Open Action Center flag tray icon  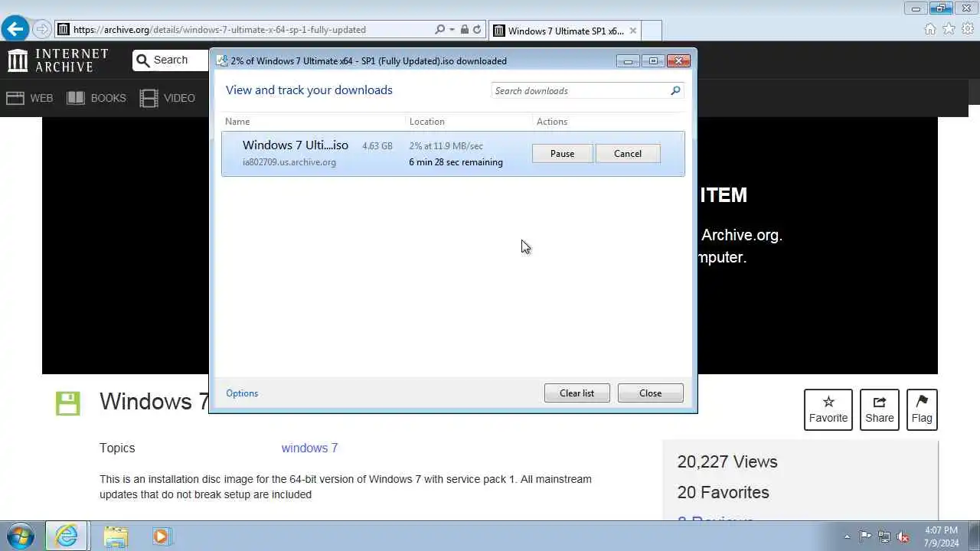(x=865, y=536)
